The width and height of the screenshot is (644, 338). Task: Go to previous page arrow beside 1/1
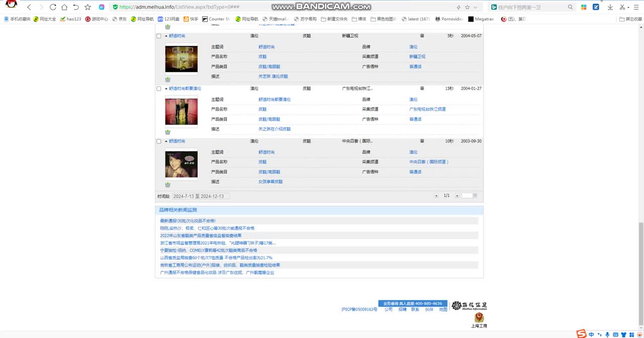click(436, 196)
